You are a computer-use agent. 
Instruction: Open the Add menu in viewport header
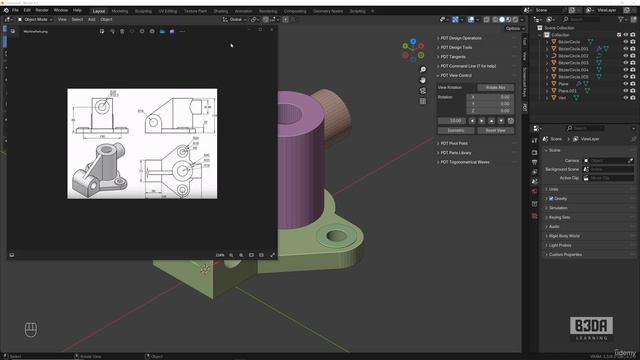91,20
